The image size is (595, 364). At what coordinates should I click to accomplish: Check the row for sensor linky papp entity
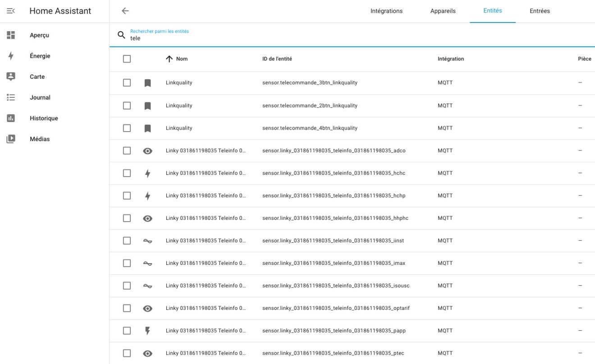[x=127, y=330]
